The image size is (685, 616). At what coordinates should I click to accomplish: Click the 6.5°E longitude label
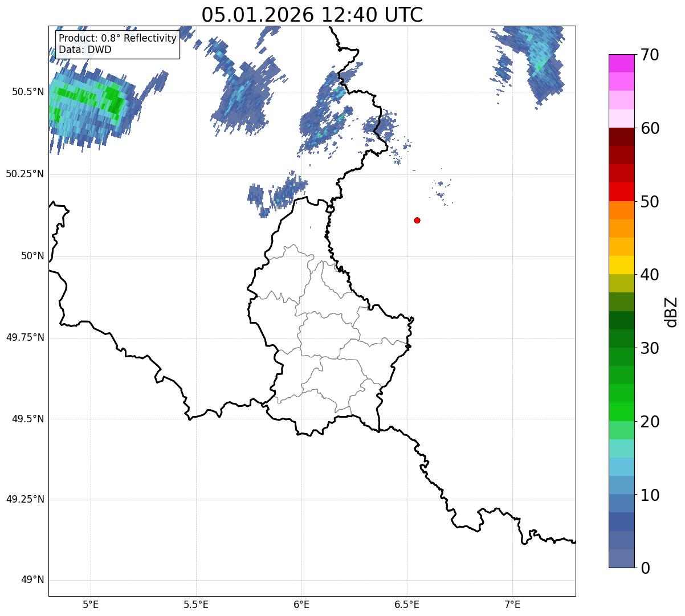407,604
